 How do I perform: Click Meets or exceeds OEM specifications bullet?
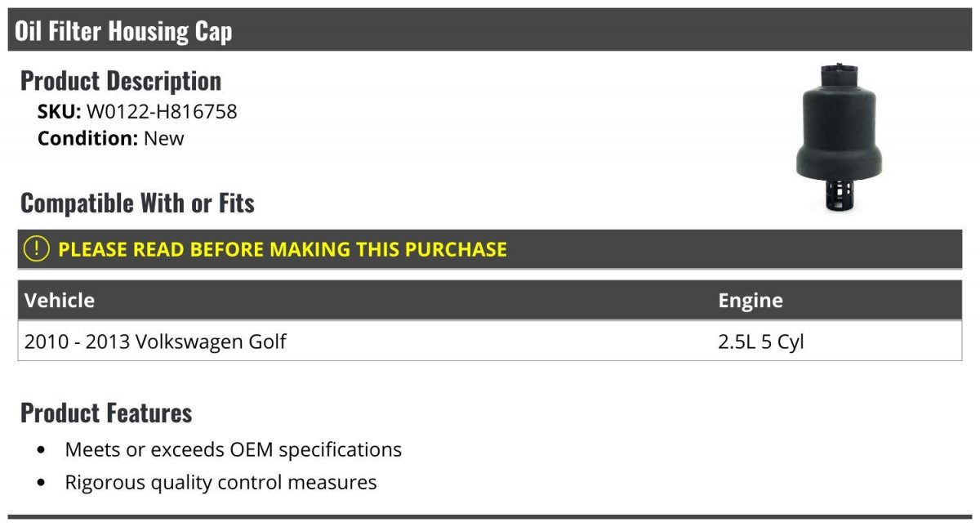click(234, 449)
